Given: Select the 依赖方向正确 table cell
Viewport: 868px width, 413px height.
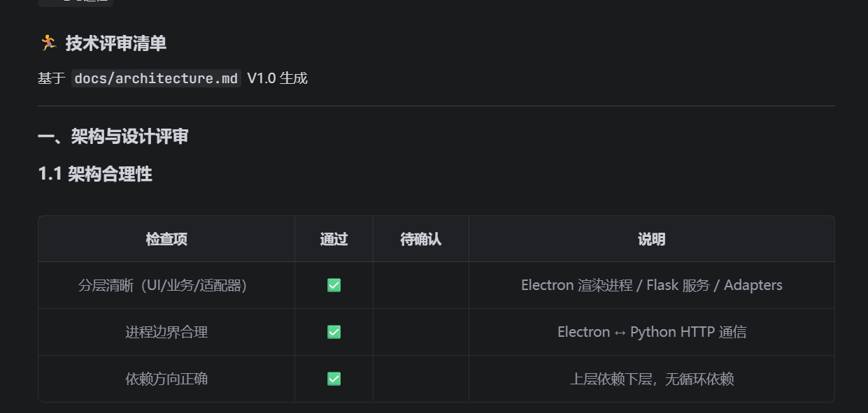Looking at the screenshot, I should (166, 379).
